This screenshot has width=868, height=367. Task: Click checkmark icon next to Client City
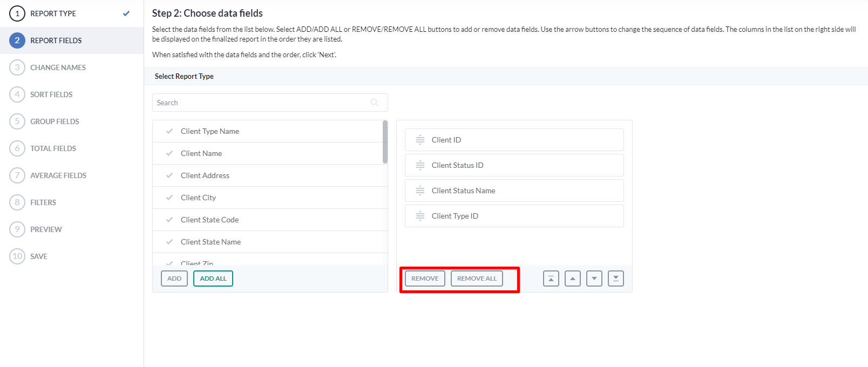[169, 198]
